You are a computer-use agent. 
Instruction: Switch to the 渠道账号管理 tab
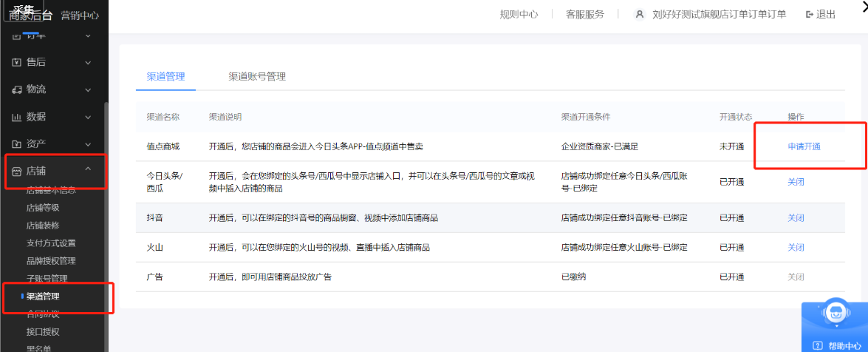pos(257,76)
